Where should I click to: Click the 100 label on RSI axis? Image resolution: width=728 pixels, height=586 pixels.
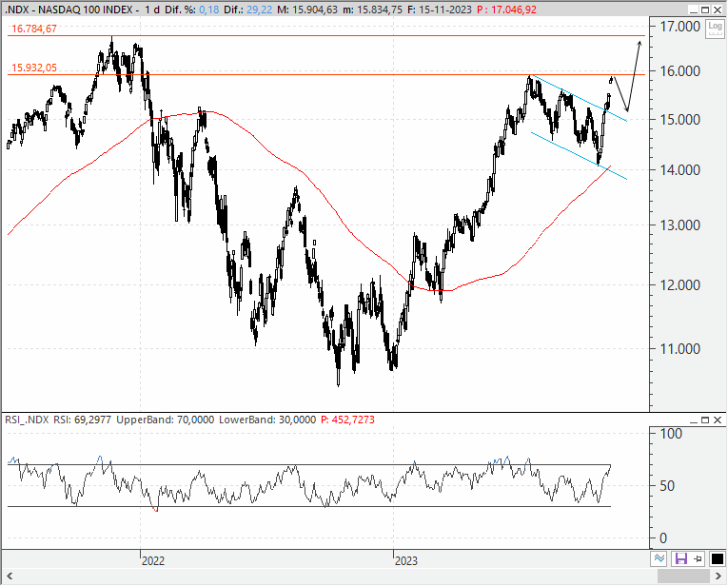point(671,434)
